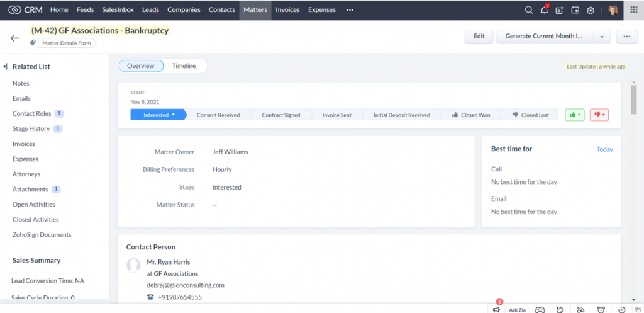Click the contact avatar for Ryan Harris
This screenshot has height=313, width=644.
click(x=133, y=265)
